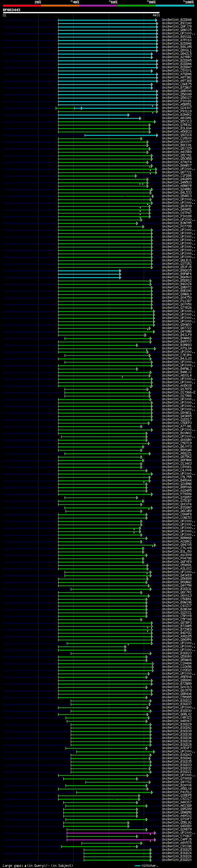
Task: Click the white query sequence ruler bar
Action: pos(81,12)
